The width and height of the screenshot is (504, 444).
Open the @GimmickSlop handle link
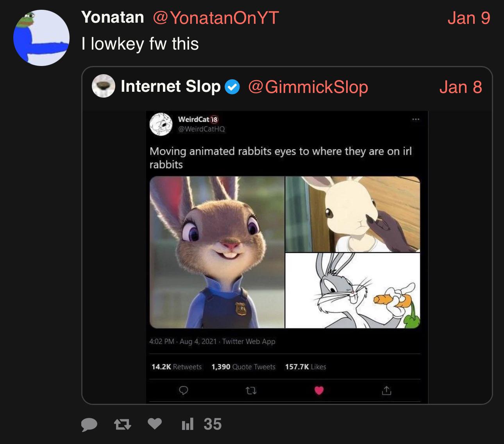(x=308, y=87)
